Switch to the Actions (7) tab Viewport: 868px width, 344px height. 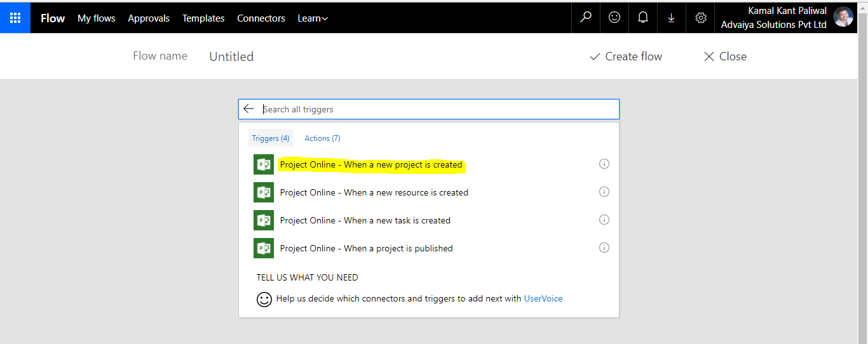(x=323, y=138)
